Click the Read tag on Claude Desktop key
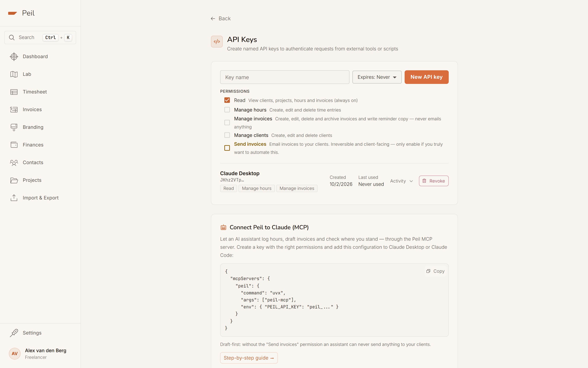 228,188
